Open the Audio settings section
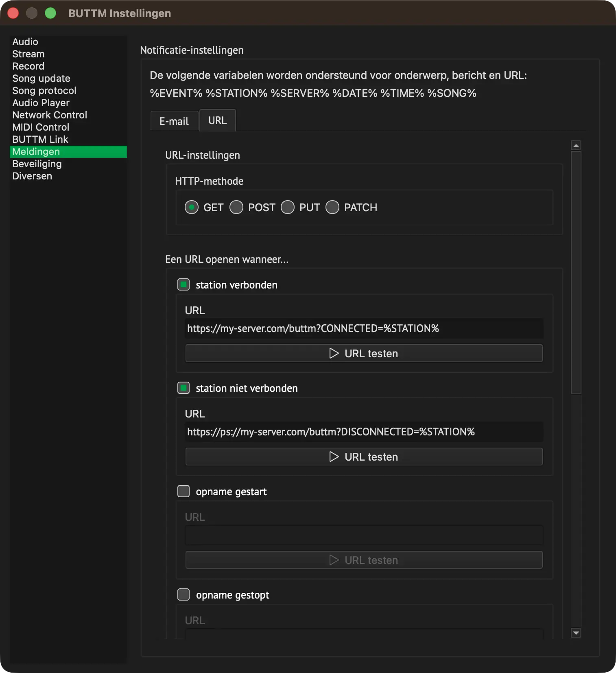This screenshot has height=673, width=616. click(x=68, y=42)
